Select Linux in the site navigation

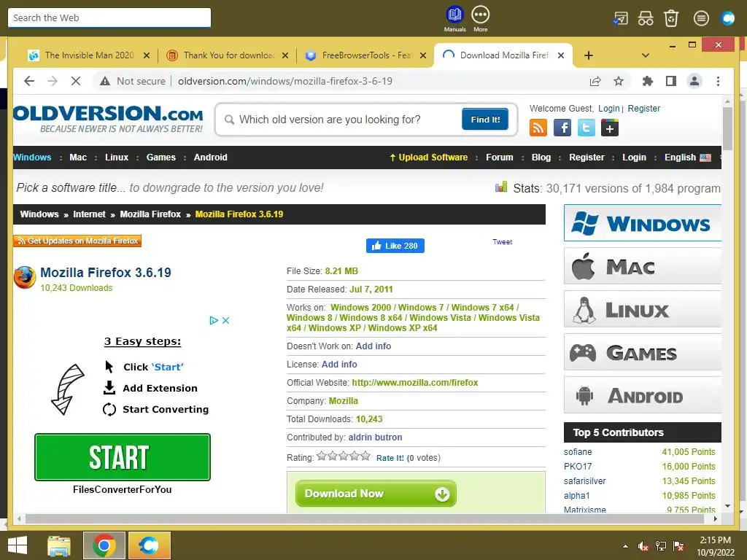tap(117, 157)
